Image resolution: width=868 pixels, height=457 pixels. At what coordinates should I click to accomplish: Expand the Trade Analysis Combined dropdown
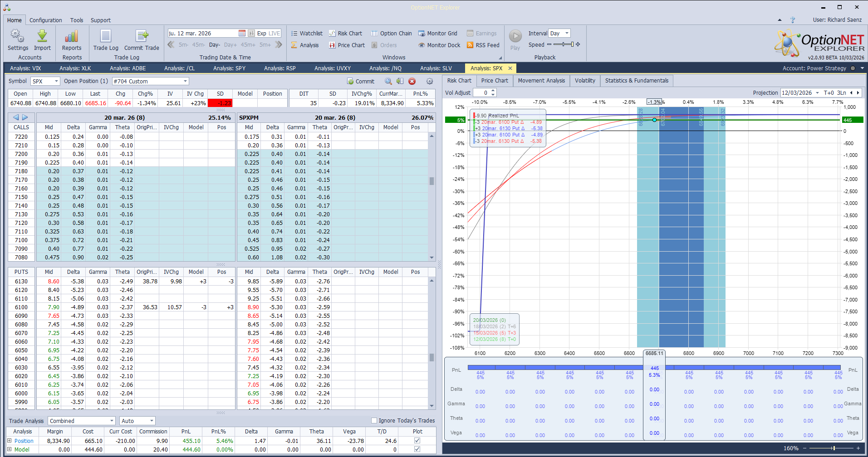[112, 421]
